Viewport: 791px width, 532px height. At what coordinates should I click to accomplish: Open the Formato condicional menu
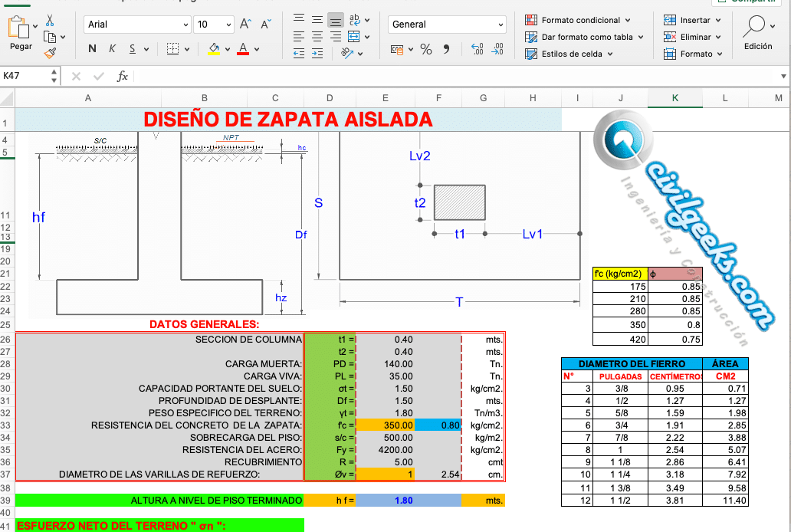(x=578, y=20)
